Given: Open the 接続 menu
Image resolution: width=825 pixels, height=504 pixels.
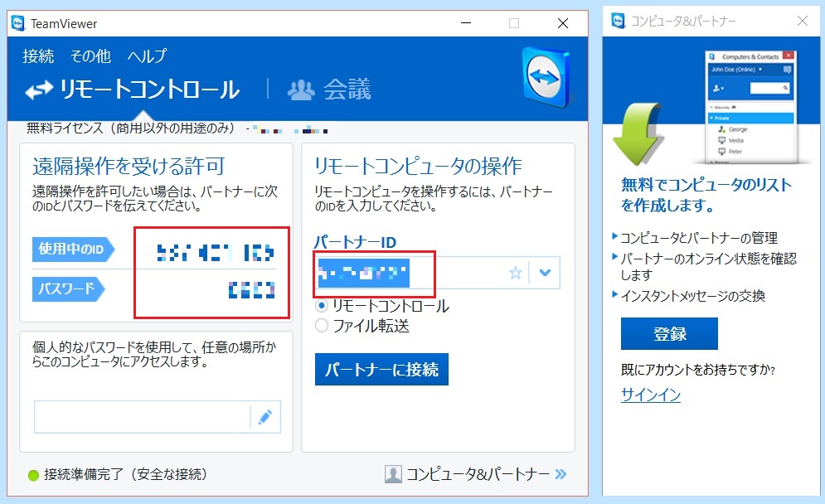Looking at the screenshot, I should pos(38,56).
